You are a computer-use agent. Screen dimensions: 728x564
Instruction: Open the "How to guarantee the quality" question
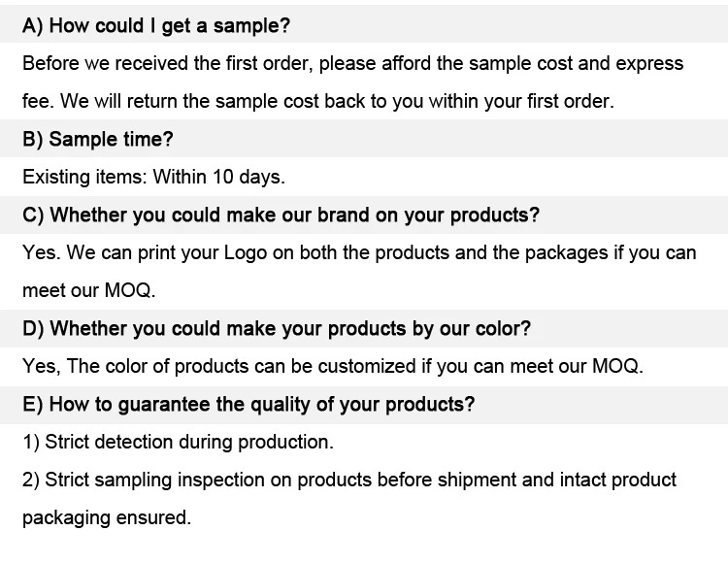[248, 405]
